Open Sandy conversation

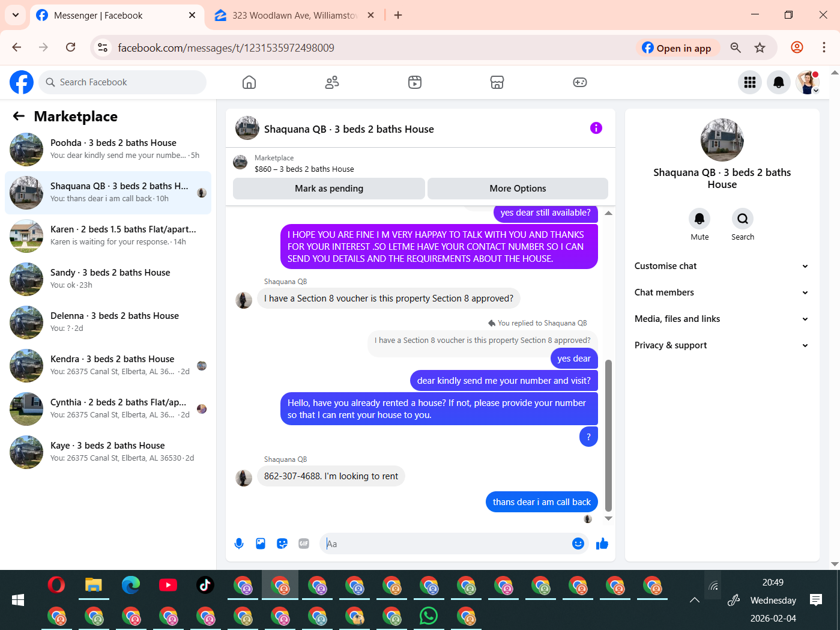[108, 279]
